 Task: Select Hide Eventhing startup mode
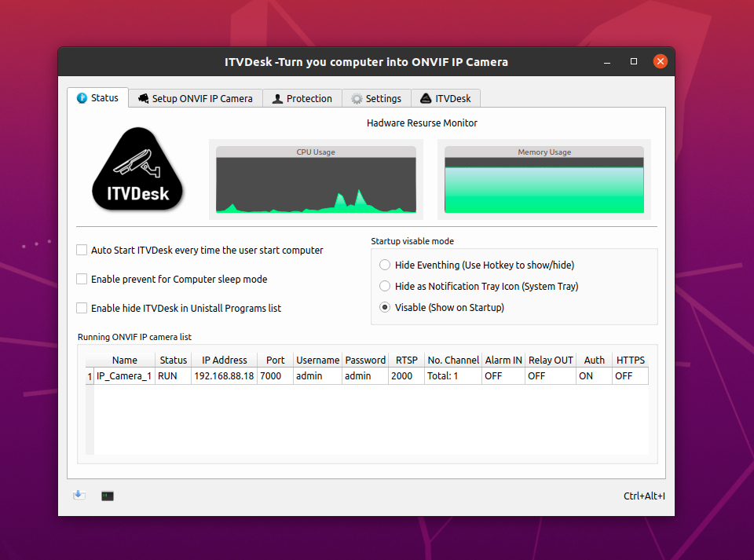tap(385, 265)
